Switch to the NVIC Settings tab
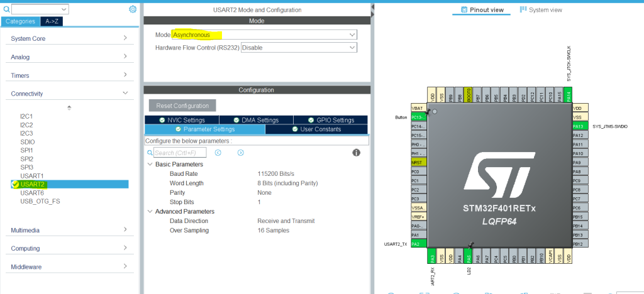 [x=182, y=120]
